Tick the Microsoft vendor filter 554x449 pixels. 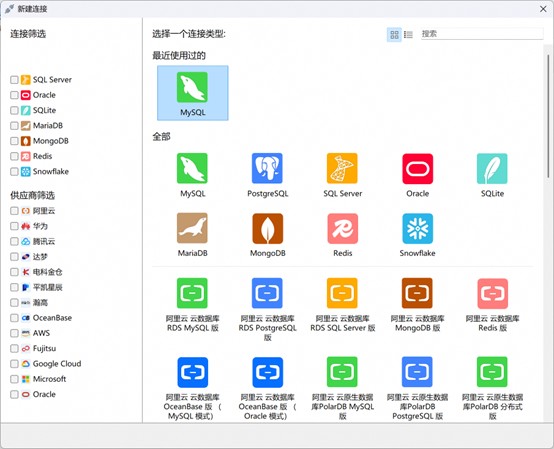coord(14,379)
